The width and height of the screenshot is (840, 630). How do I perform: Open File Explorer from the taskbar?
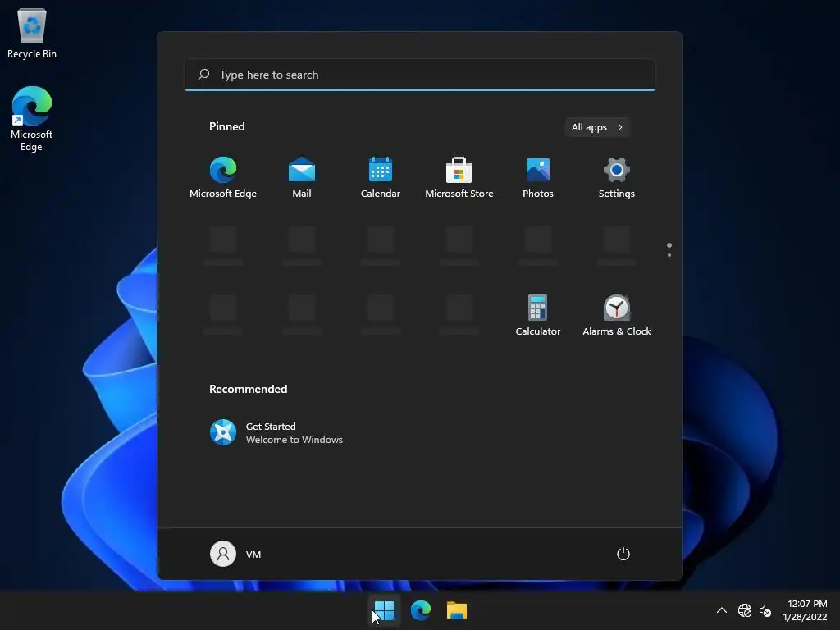457,610
